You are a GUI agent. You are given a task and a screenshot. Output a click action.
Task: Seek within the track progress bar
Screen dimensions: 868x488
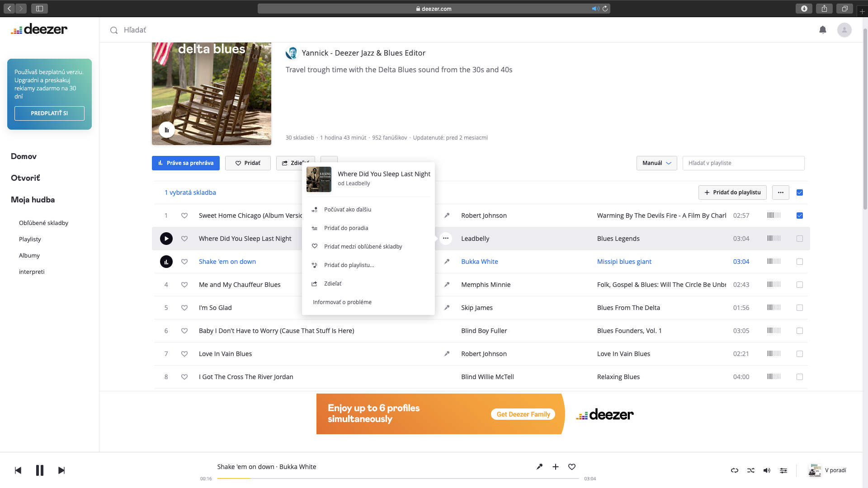click(398, 478)
